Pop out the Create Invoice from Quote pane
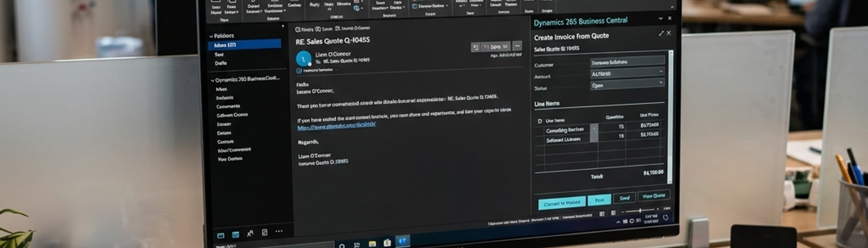 [x=661, y=33]
